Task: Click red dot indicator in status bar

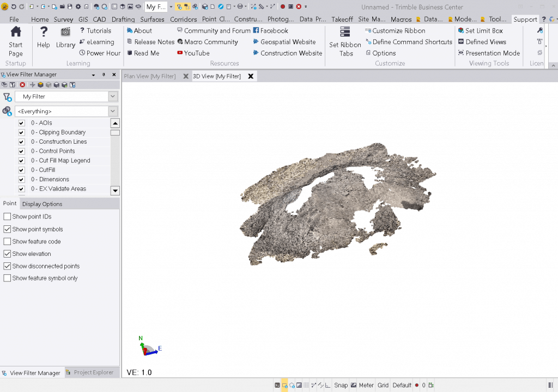Action: 417,385
